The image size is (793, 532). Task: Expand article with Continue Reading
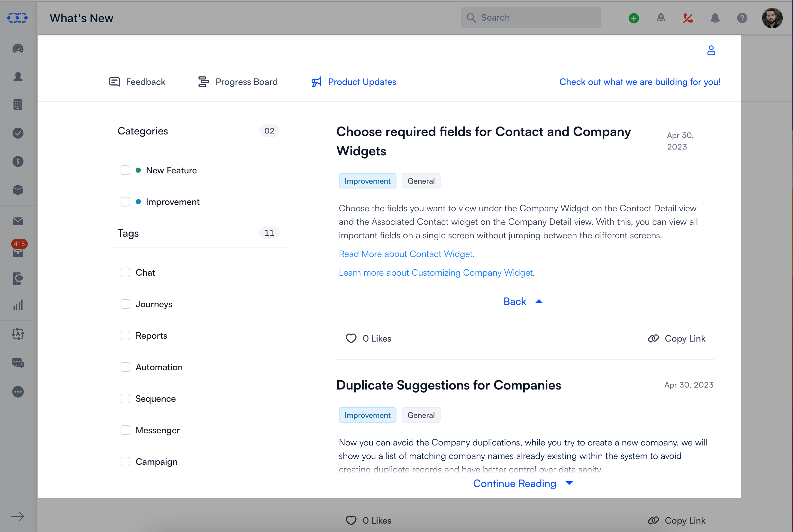[x=523, y=483]
